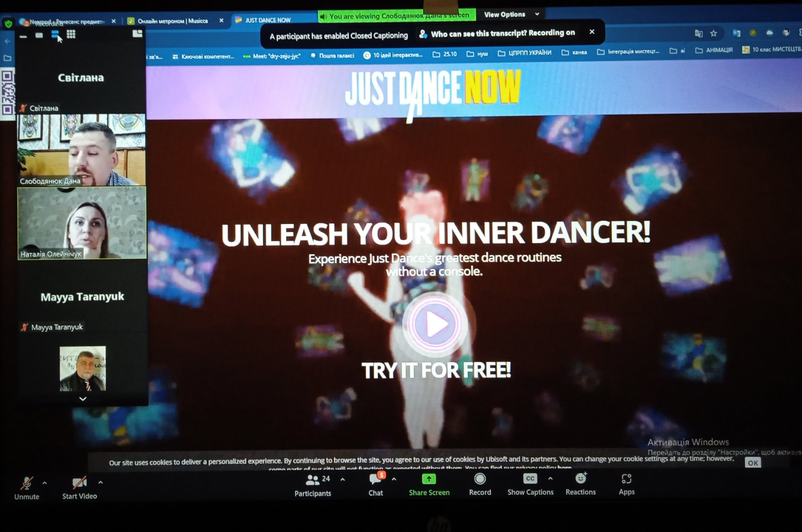Viewport: 802px width, 532px height.
Task: Toggle Show Captions
Action: pyautogui.click(x=530, y=484)
